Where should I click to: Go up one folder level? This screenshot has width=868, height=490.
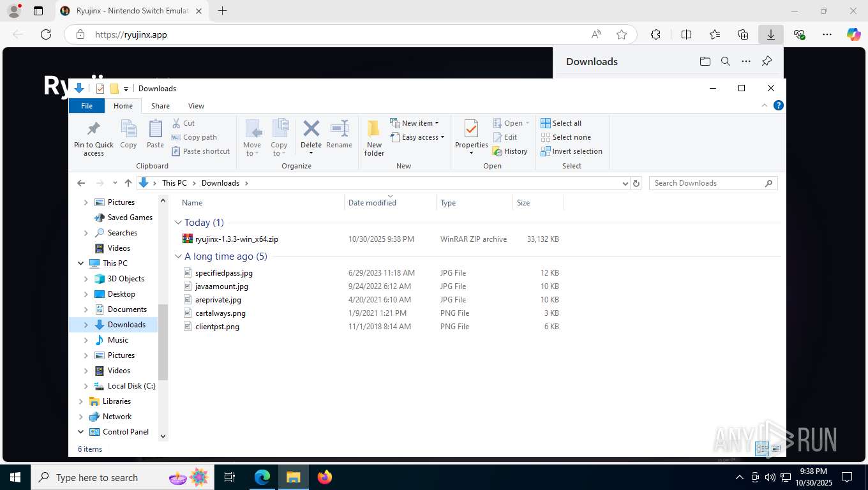pos(128,183)
